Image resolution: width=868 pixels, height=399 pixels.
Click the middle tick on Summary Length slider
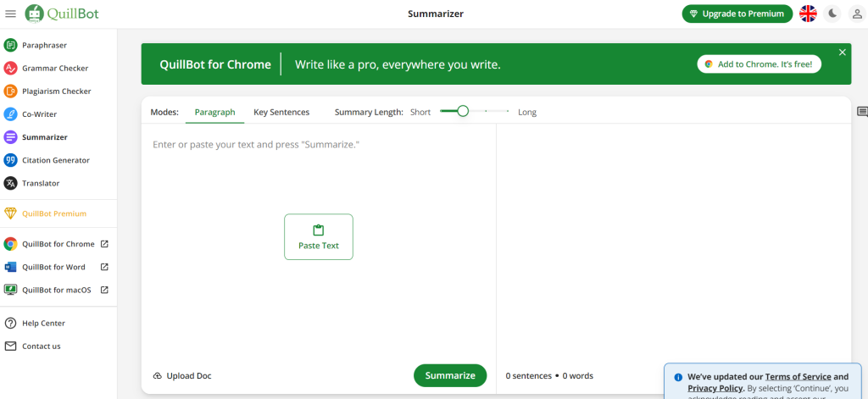click(486, 111)
